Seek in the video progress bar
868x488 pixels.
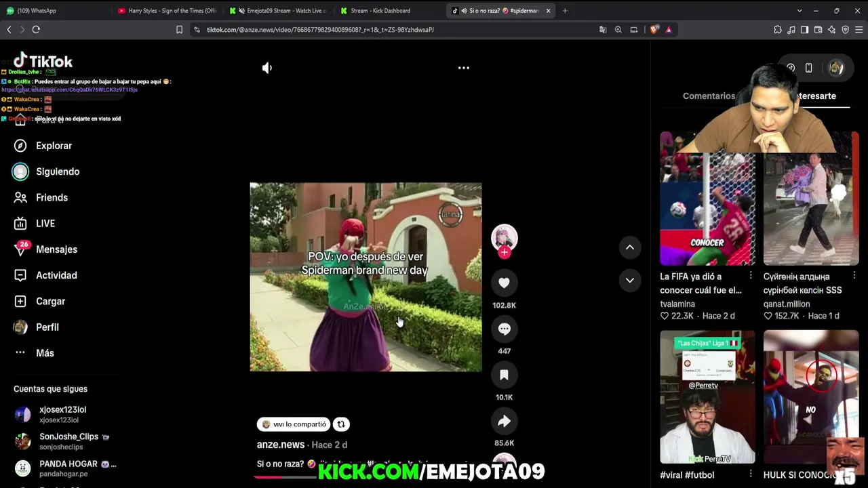285,476
